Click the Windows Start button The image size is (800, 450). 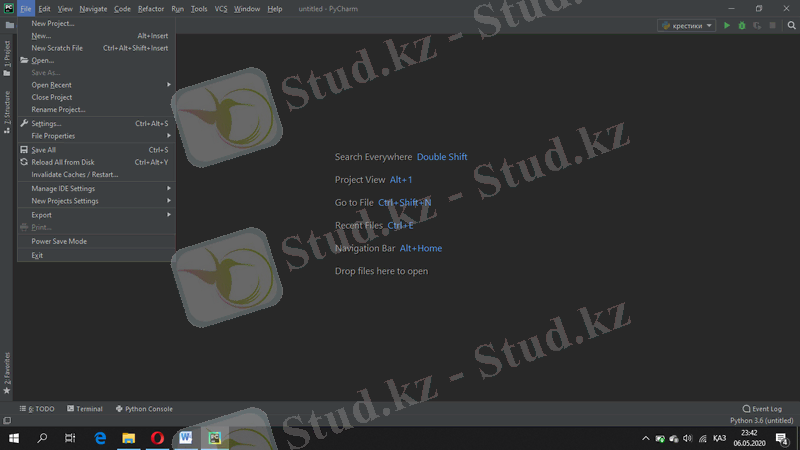click(14, 438)
